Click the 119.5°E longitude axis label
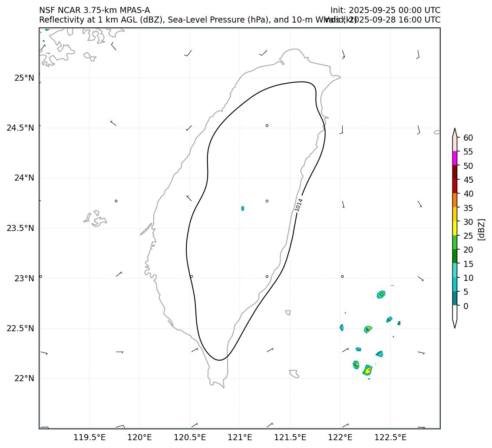Screen dimensions: 492x448 (x=89, y=437)
